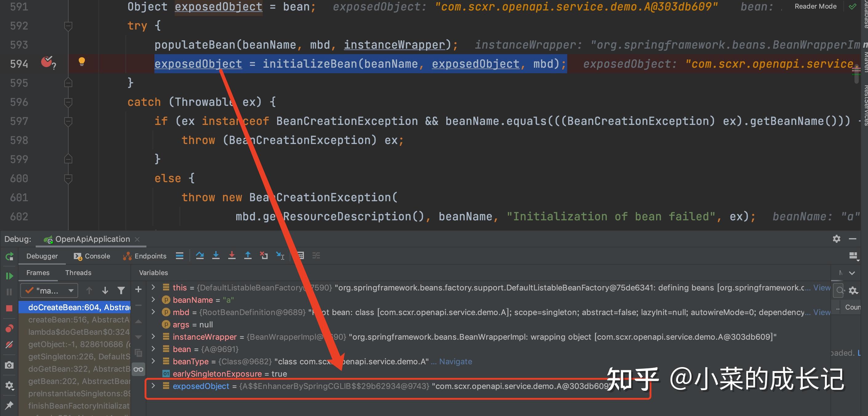The height and width of the screenshot is (416, 868).
Task: Click the Run to Cursor icon
Action: coord(280,255)
